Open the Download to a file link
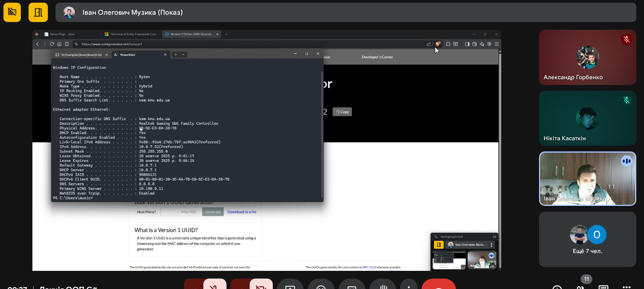This screenshot has width=644, height=289. [x=242, y=212]
